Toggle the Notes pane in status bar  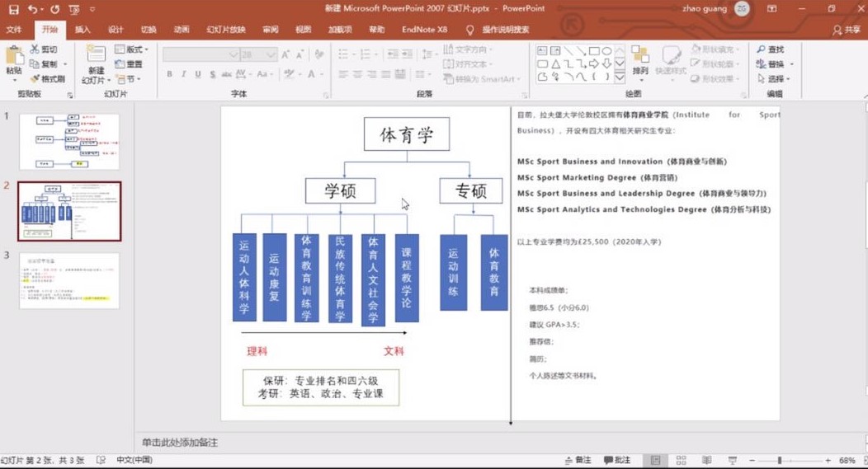[578, 460]
